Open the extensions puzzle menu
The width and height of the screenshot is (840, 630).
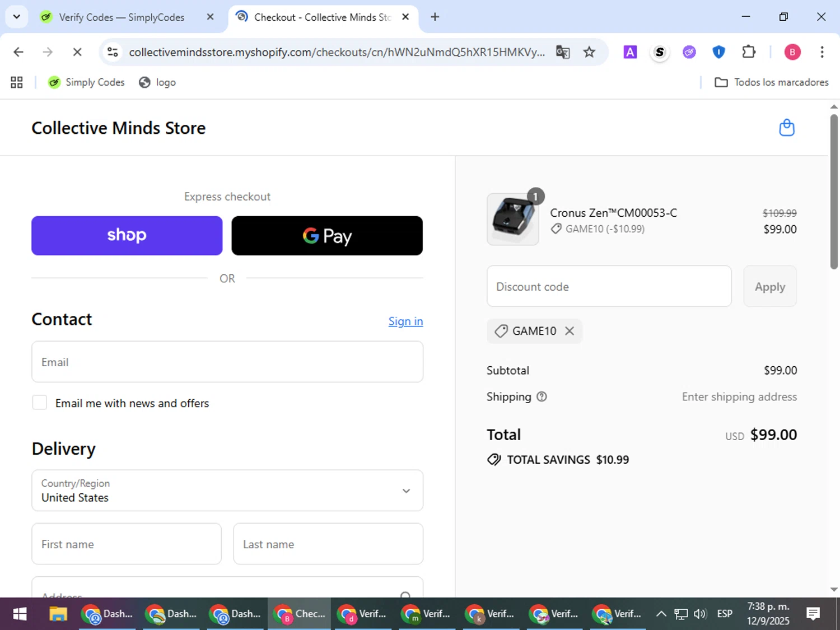(749, 52)
